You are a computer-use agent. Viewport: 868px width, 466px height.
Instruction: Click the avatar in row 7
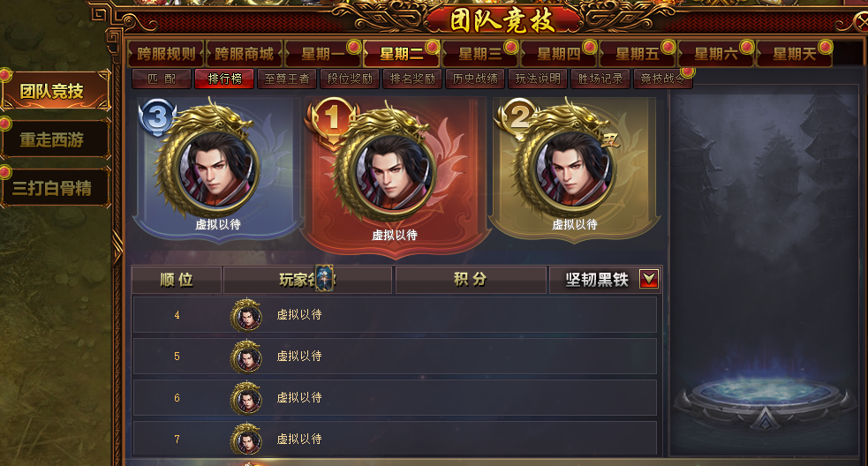245,440
